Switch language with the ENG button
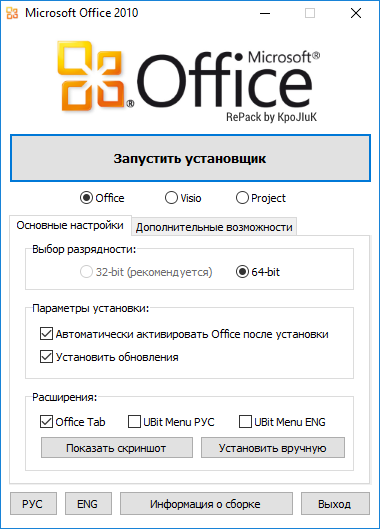This screenshot has height=529, width=380. point(88,504)
